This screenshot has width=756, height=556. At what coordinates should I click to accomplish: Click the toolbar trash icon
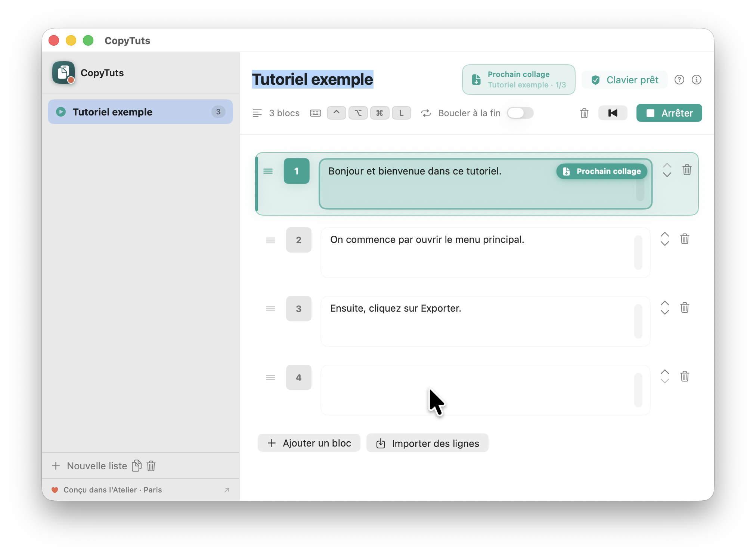pos(584,113)
